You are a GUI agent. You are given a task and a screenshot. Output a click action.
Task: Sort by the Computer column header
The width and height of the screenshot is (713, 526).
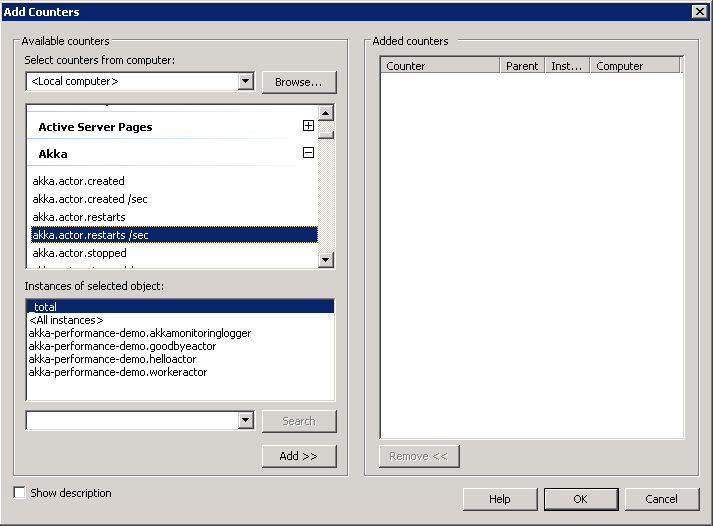click(x=635, y=65)
